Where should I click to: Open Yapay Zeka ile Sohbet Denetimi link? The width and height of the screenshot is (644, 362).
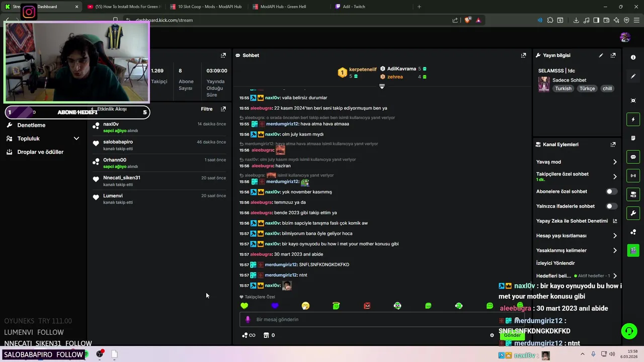577,221
